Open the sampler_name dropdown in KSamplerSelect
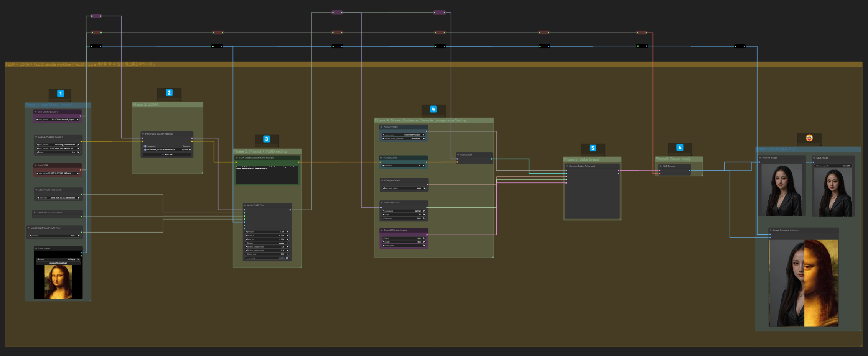This screenshot has width=868, height=356. (404, 188)
